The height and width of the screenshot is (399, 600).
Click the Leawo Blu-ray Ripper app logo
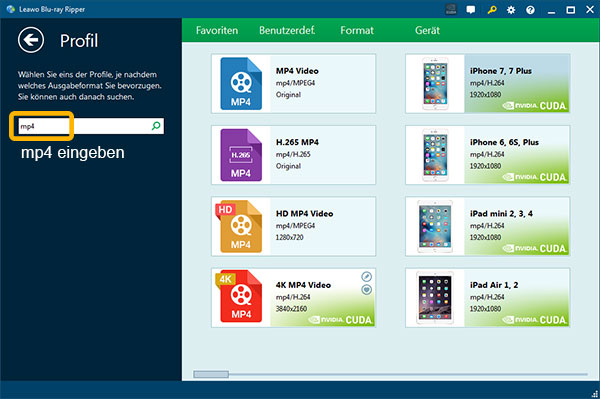11,9
